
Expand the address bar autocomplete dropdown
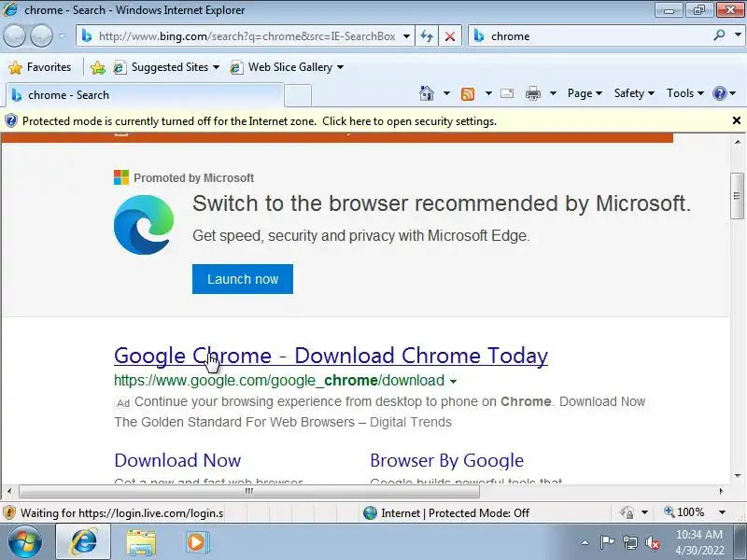point(406,36)
